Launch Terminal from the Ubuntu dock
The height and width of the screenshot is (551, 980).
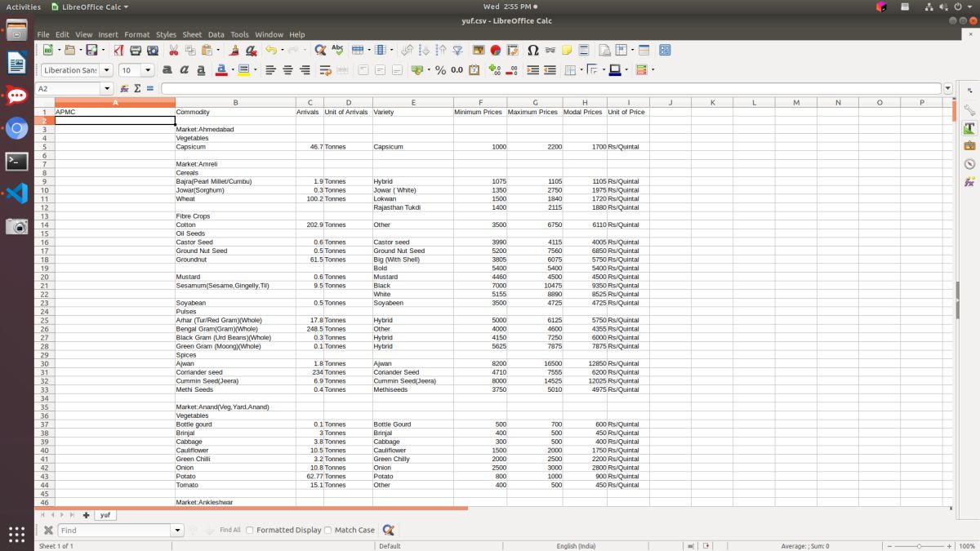coord(16,161)
